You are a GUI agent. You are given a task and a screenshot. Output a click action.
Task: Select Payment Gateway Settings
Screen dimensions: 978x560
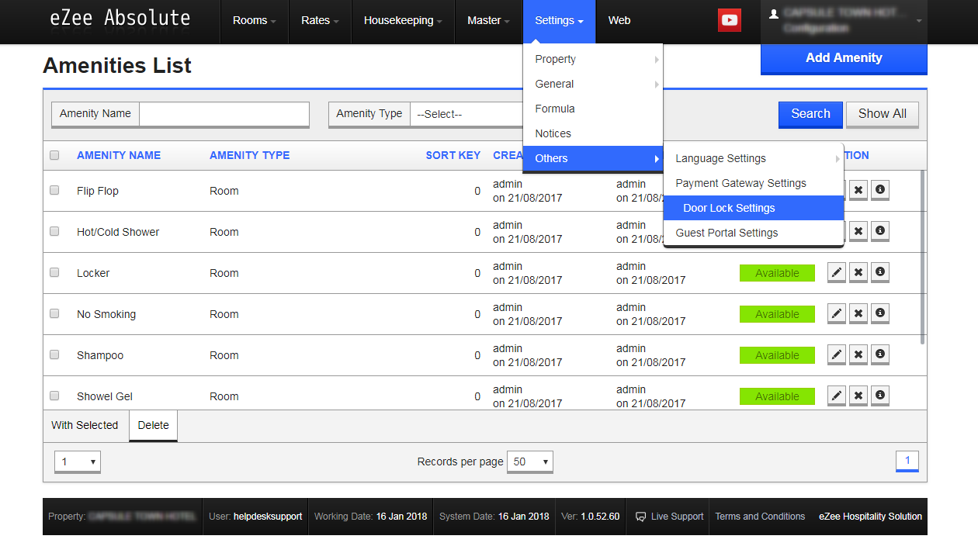[x=754, y=183]
